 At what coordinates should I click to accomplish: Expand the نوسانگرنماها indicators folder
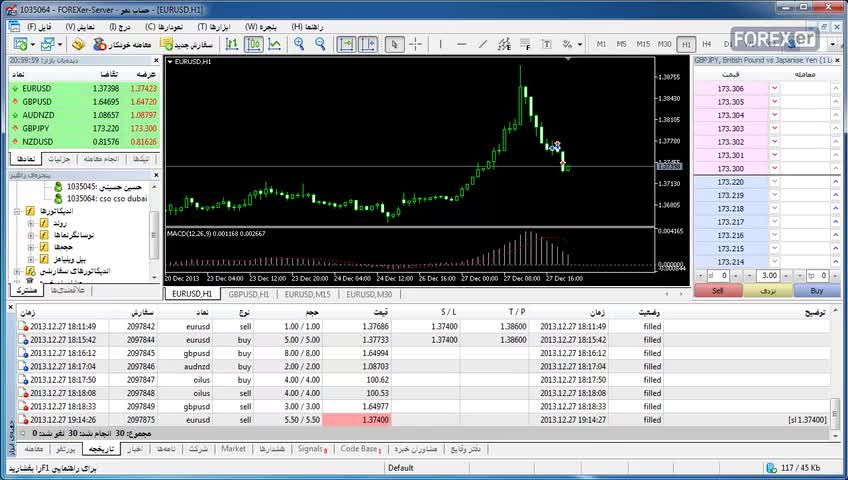click(31, 235)
